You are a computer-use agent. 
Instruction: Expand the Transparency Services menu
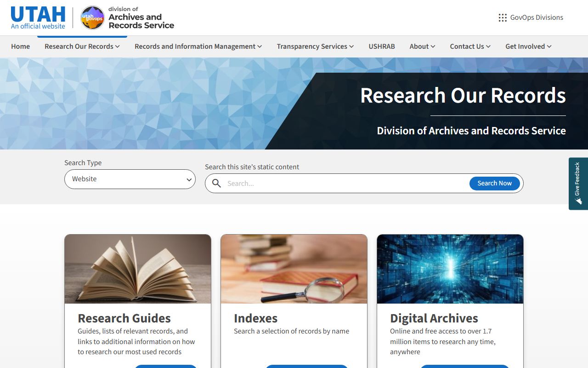315,46
